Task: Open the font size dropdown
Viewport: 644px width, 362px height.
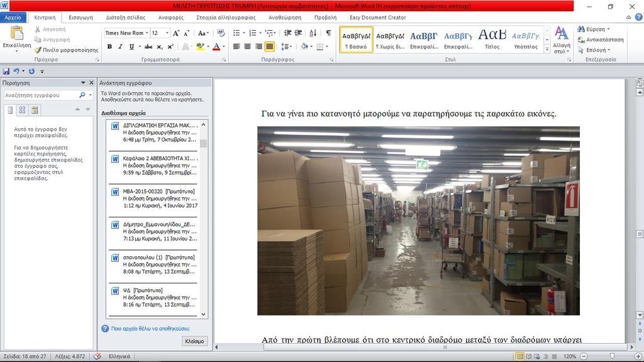Action: pyautogui.click(x=167, y=33)
